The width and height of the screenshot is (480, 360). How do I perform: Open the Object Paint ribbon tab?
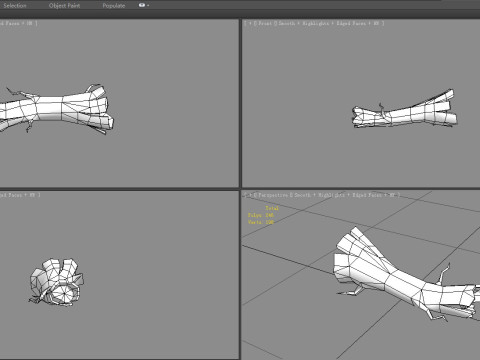coord(64,5)
